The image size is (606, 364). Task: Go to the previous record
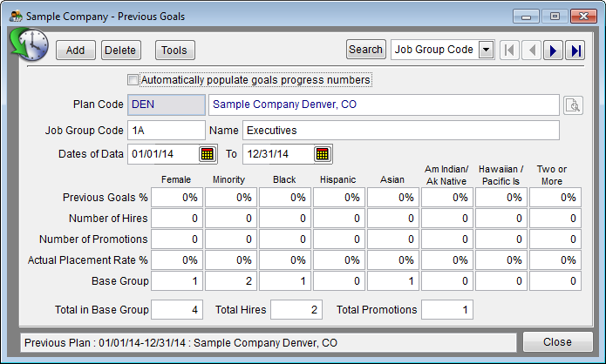(531, 51)
